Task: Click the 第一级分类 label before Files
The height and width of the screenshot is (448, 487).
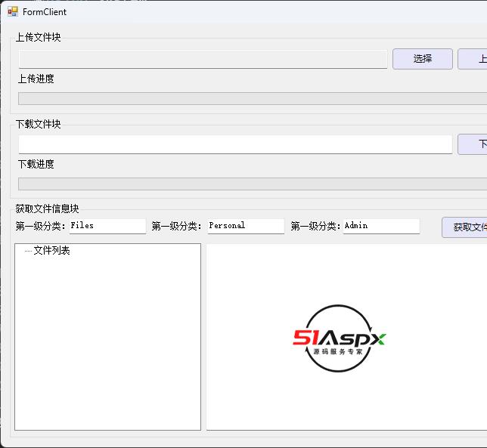Action: click(x=41, y=226)
